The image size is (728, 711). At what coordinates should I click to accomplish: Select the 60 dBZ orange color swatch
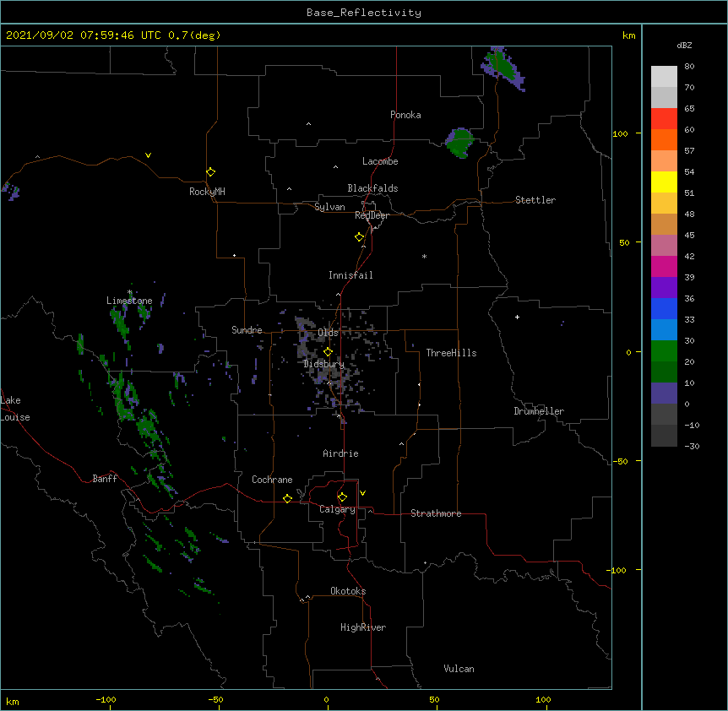[664, 139]
